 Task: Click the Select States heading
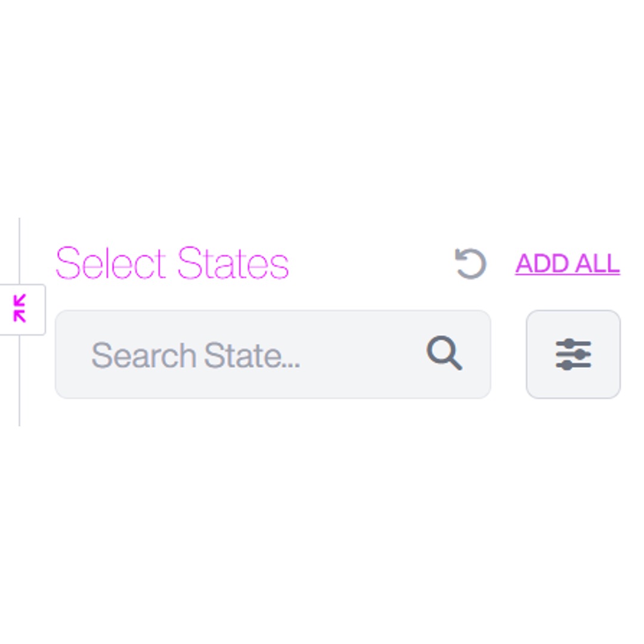click(x=172, y=264)
